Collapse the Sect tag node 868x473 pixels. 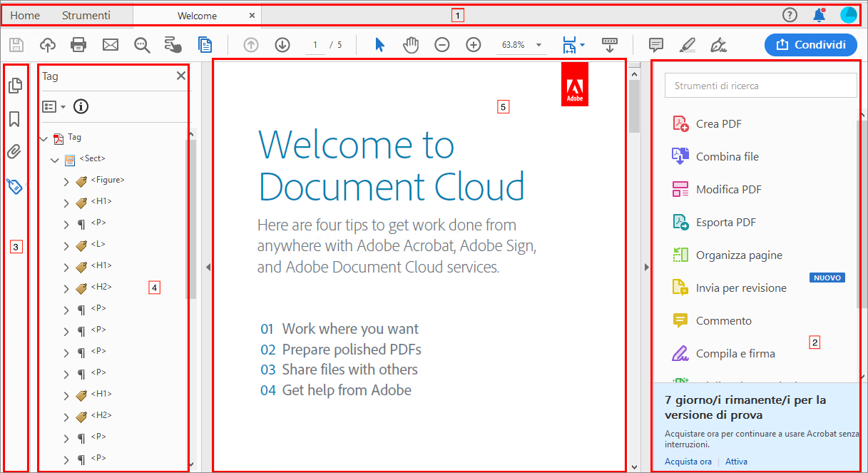pyautogui.click(x=55, y=160)
